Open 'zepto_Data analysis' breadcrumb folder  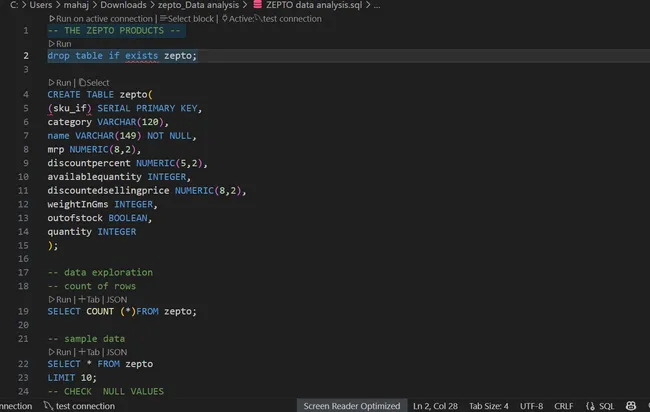coord(198,5)
